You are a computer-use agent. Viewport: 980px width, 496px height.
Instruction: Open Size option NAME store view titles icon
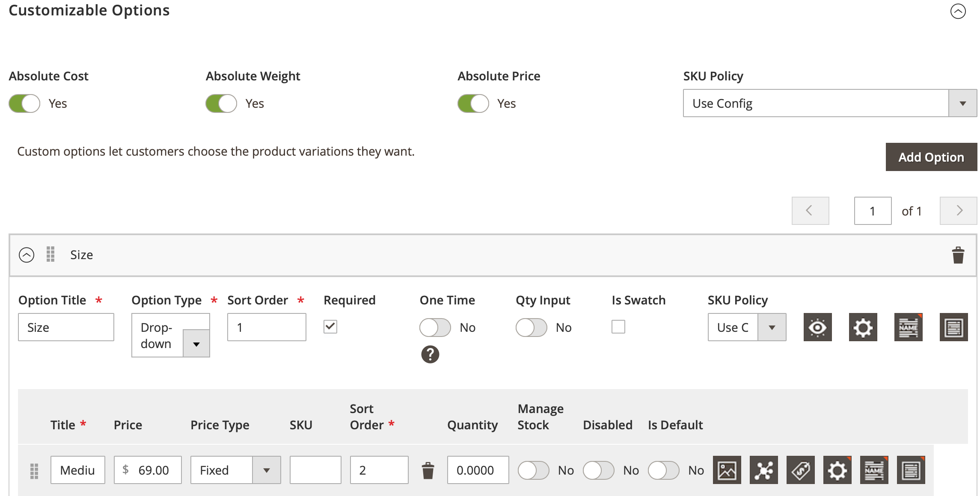[908, 327]
